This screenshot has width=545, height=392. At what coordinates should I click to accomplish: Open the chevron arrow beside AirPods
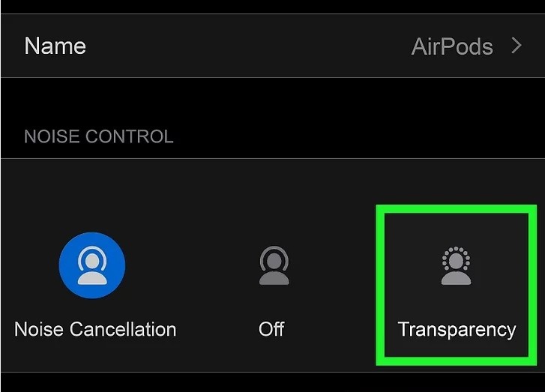pos(517,46)
